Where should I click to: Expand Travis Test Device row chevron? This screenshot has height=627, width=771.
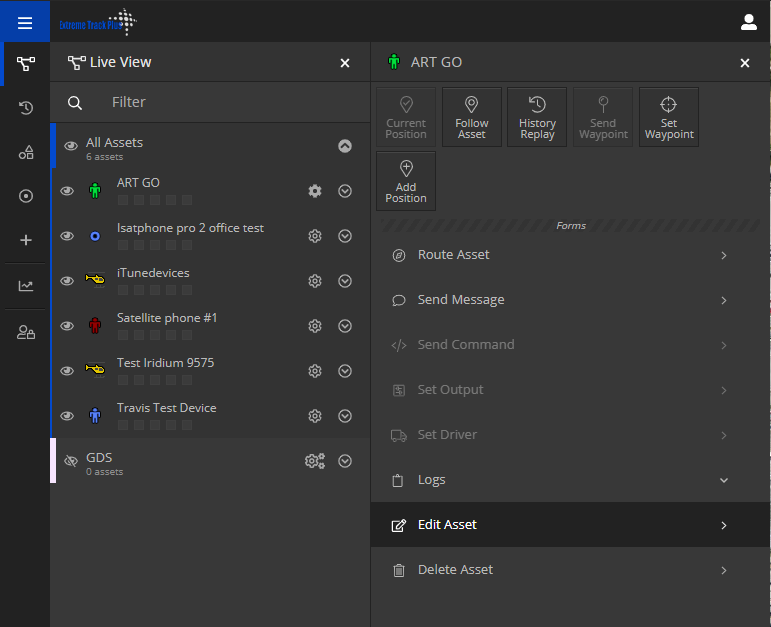pos(345,416)
